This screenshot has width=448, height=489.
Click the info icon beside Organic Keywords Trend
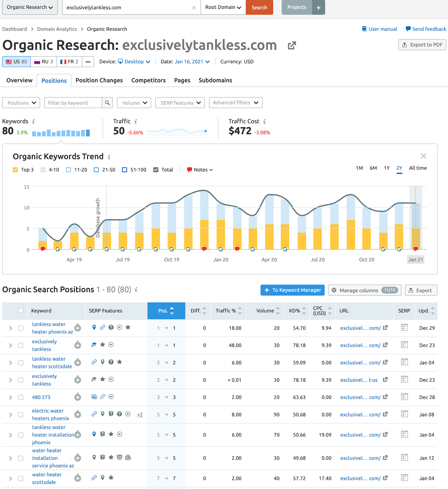[109, 157]
